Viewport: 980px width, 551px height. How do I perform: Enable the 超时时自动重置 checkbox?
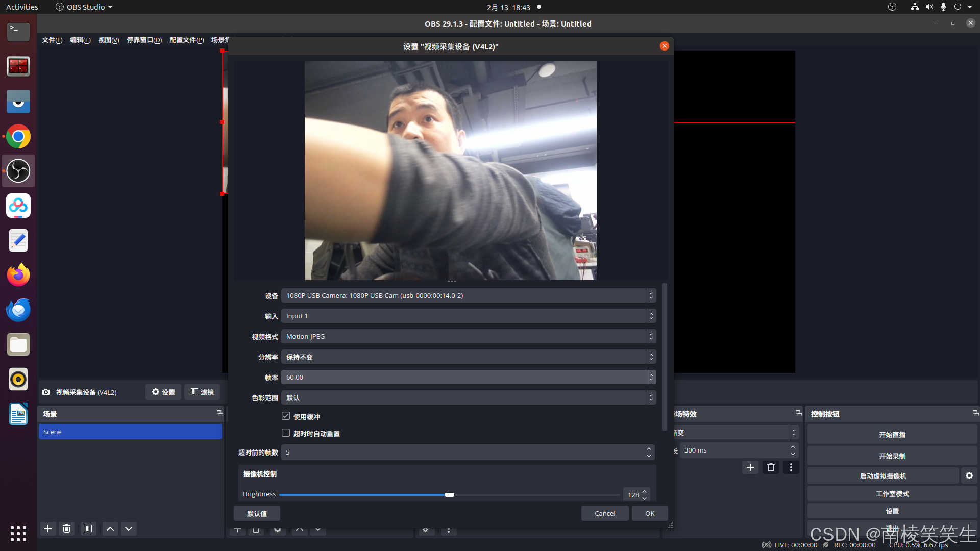pyautogui.click(x=286, y=433)
